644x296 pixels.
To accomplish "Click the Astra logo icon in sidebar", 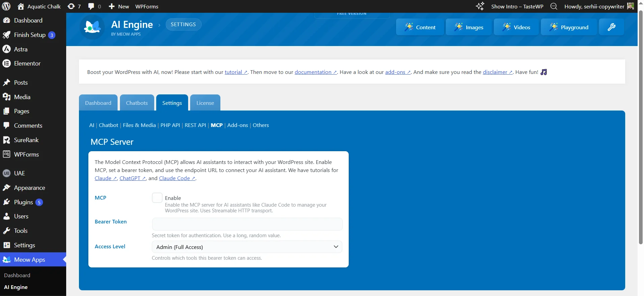I will (7, 49).
